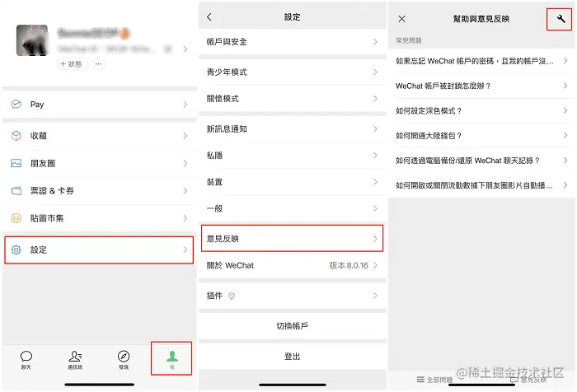The width and height of the screenshot is (577, 392).
Task: Open the 設定 menu entry
Action: (99, 250)
